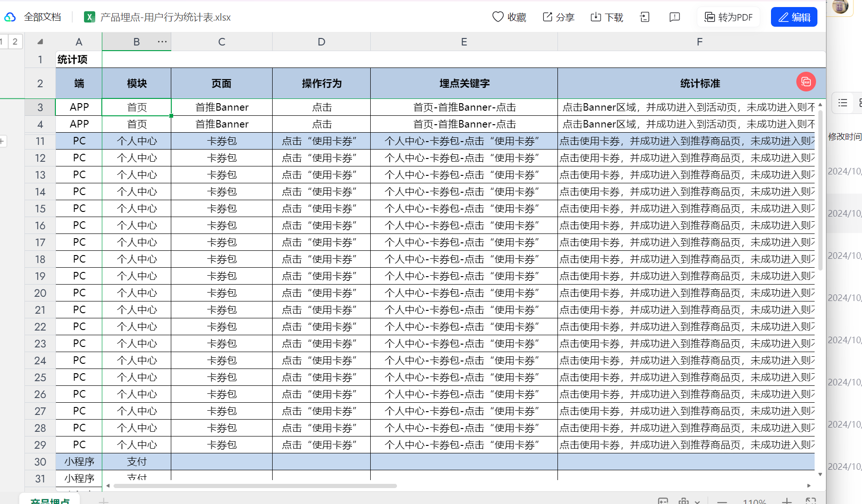Switch to outline level 2
The height and width of the screenshot is (504, 862).
click(15, 42)
